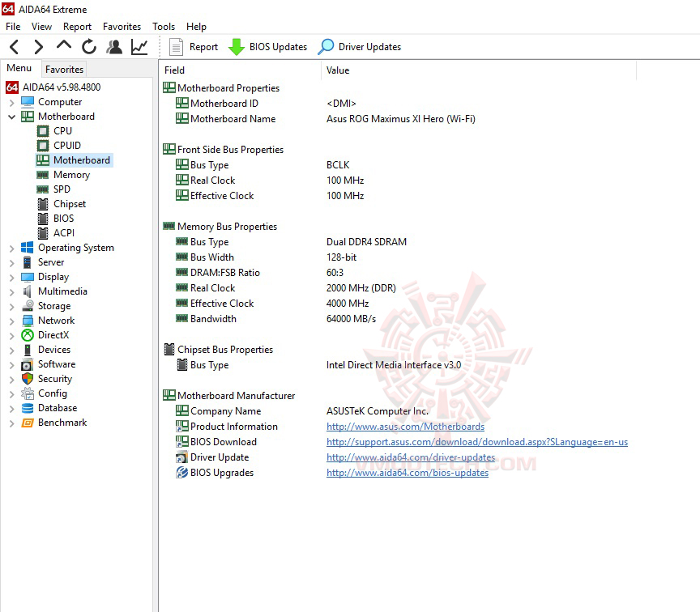Click the Refresh icon in toolbar
Screen dimensions: 700x612
pos(89,46)
